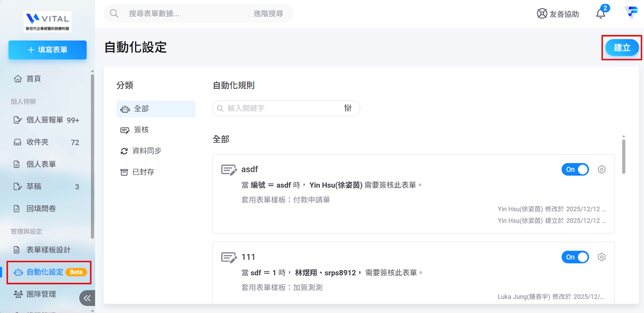
Task: Click the 輸入關鍵字 keyword input field
Action: tap(282, 108)
